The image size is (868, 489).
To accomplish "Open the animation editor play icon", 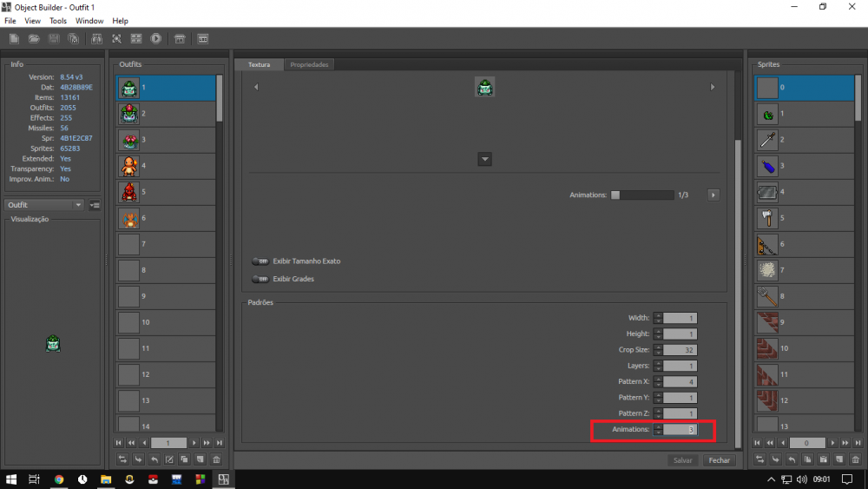I will tap(156, 39).
